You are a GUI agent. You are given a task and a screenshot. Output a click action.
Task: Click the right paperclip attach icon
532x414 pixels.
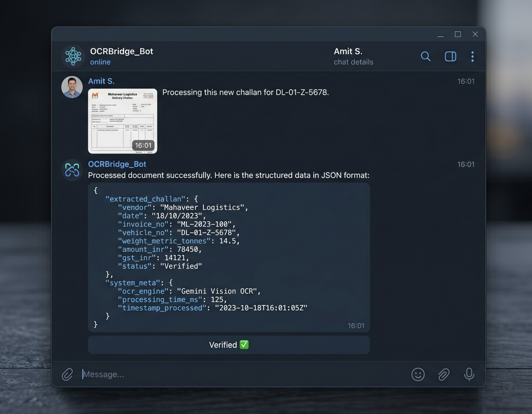coord(444,374)
